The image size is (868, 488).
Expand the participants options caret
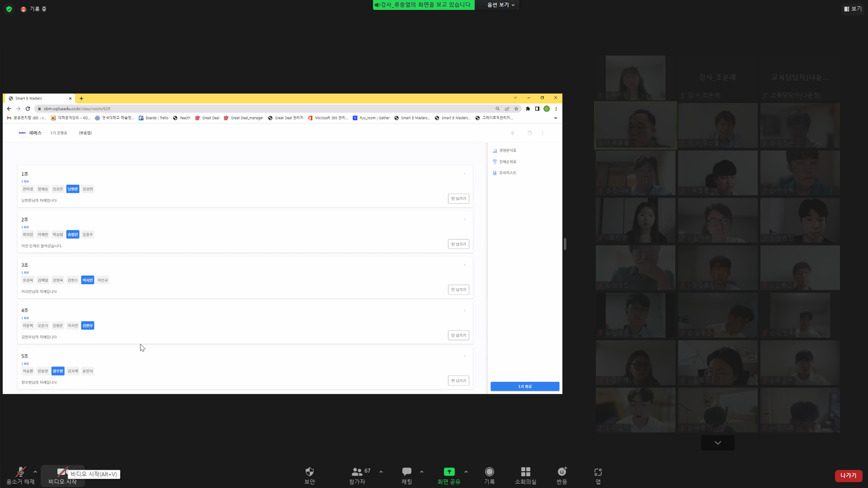click(381, 472)
